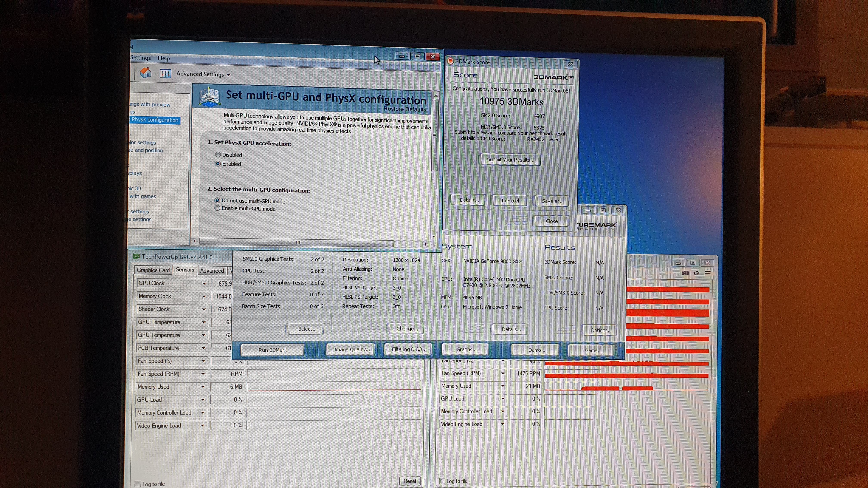Select Enable multi-GPU mode
Screen dimensions: 868x488
click(x=217, y=208)
